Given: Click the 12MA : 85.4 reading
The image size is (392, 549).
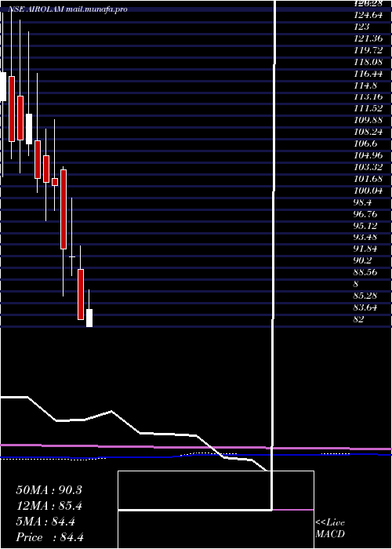Looking at the screenshot, I should [x=49, y=506].
